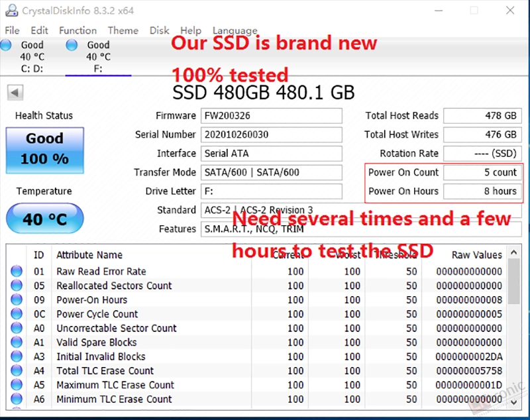Image resolution: width=530 pixels, height=420 pixels.
Task: Click the CrystalDiskInfo app icon in title bar
Action: point(11,11)
